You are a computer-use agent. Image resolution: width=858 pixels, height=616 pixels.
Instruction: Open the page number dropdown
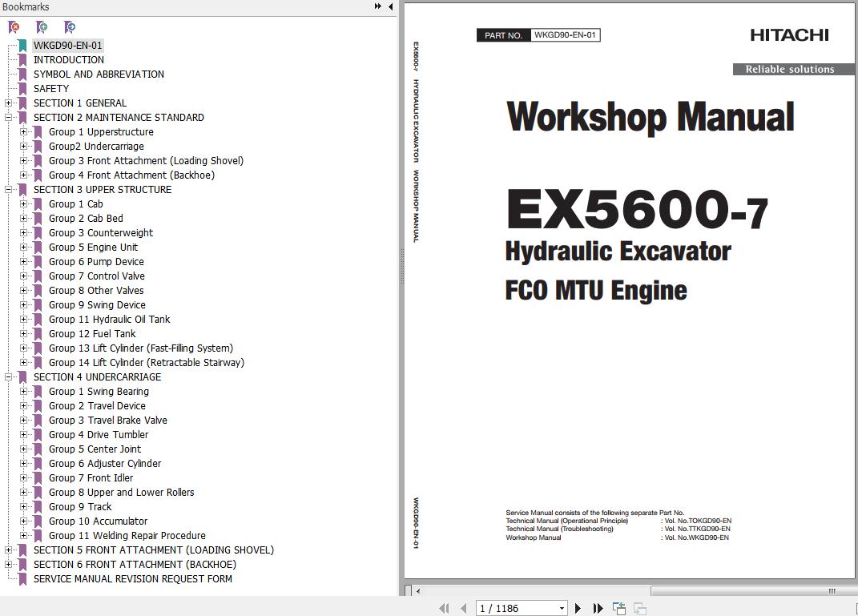(562, 608)
